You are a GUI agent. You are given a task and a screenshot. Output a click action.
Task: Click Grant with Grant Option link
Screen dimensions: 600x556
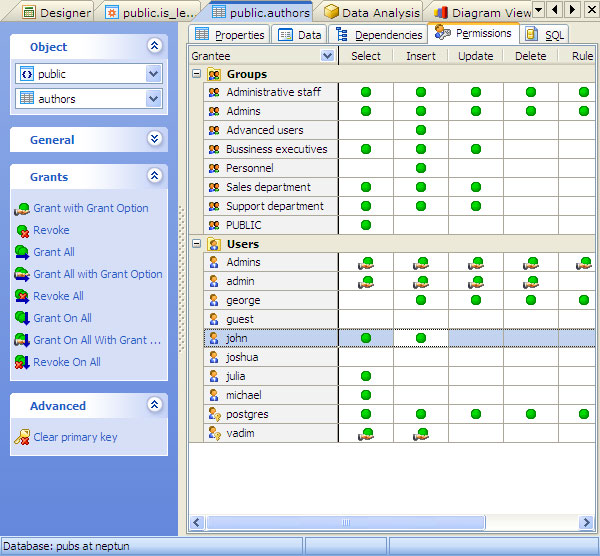pyautogui.click(x=90, y=209)
